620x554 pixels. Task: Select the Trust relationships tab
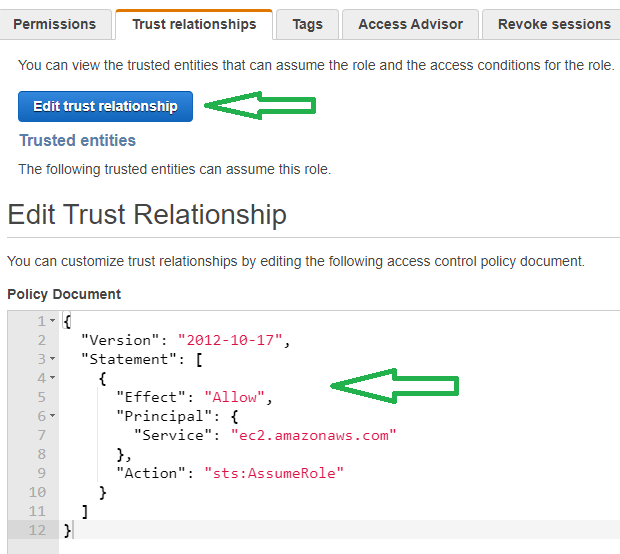point(194,24)
